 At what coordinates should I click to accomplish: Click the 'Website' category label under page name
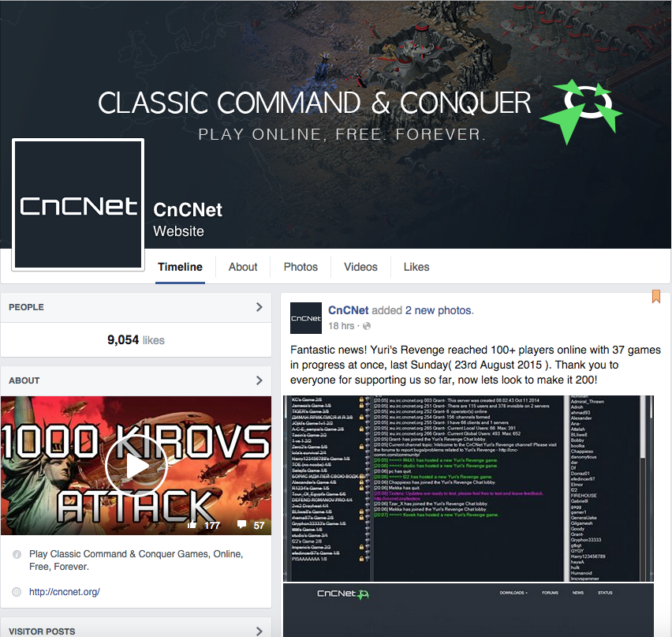coord(179,231)
